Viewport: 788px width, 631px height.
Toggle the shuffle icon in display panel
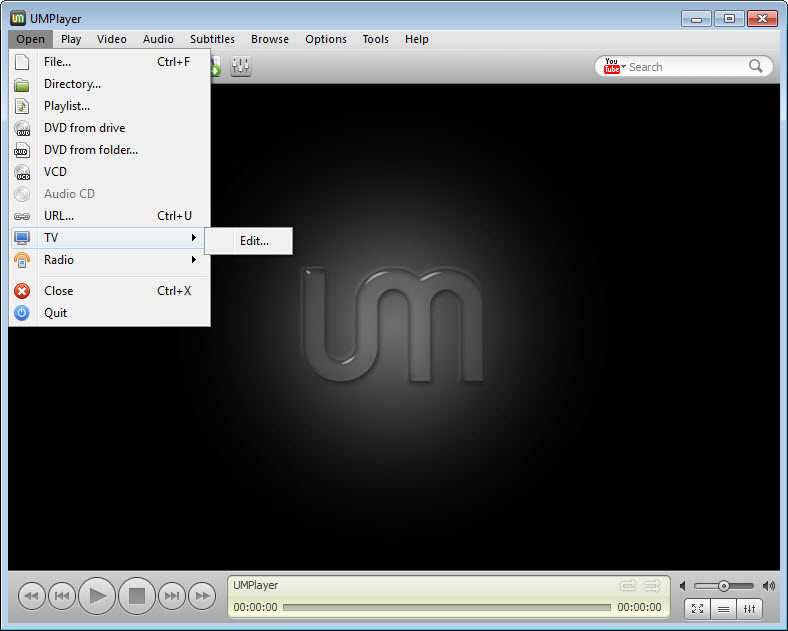(652, 585)
